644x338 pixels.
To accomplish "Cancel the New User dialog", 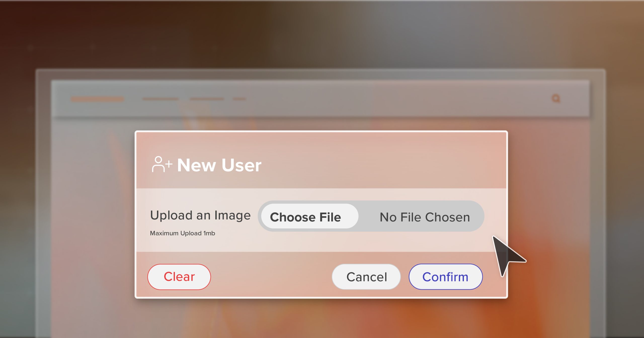I will pyautogui.click(x=366, y=277).
